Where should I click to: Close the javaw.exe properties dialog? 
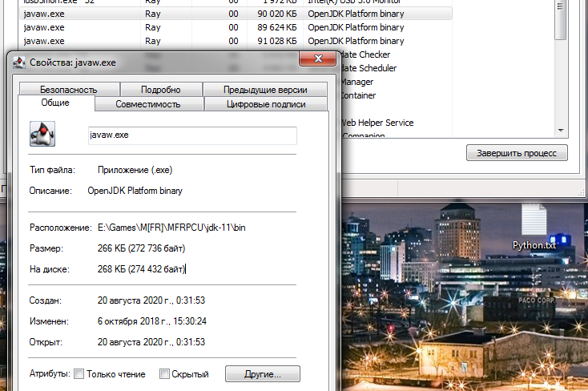click(x=317, y=59)
